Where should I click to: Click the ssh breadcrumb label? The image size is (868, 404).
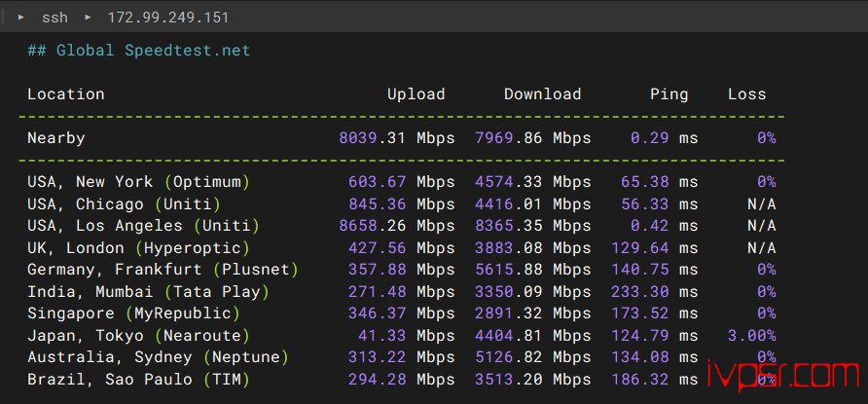54,18
